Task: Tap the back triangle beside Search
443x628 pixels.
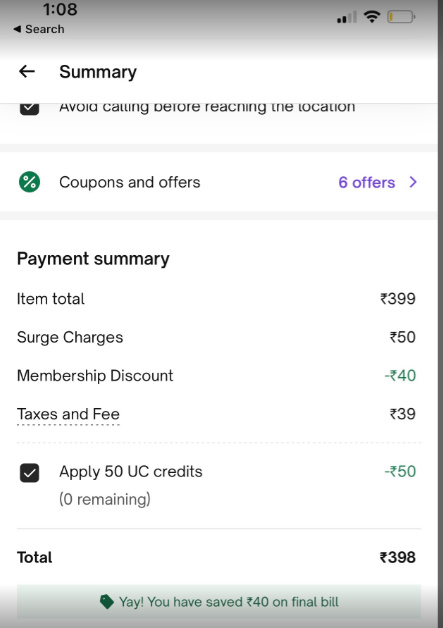Action: [17, 29]
